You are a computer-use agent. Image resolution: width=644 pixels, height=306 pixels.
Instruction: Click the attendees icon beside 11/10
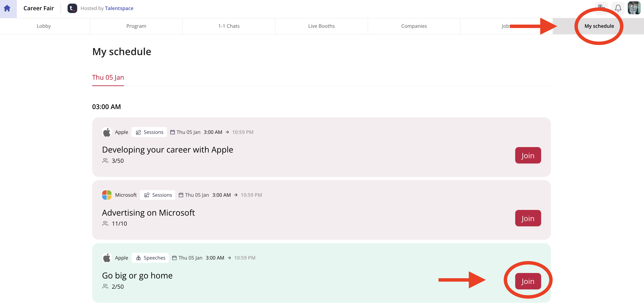[x=105, y=223]
